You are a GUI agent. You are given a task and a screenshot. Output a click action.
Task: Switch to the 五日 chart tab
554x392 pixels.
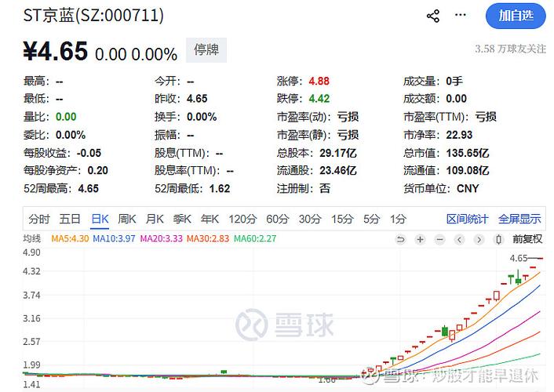[x=70, y=219]
